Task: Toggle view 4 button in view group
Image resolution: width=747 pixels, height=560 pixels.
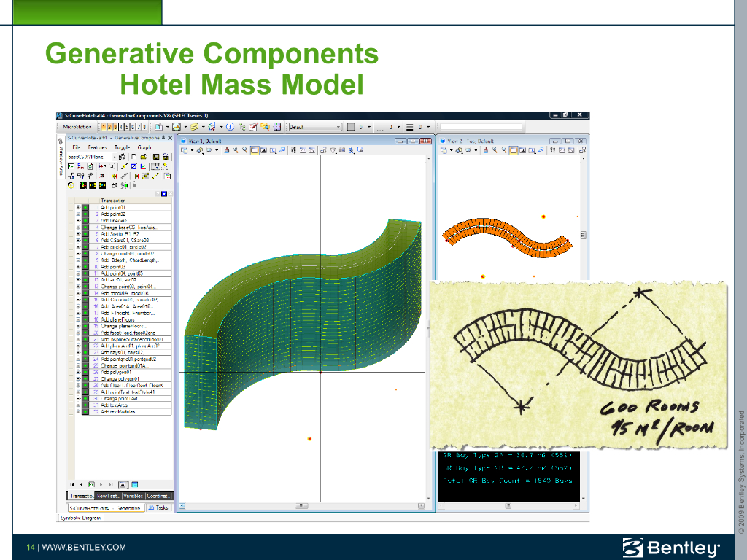Action: point(121,127)
